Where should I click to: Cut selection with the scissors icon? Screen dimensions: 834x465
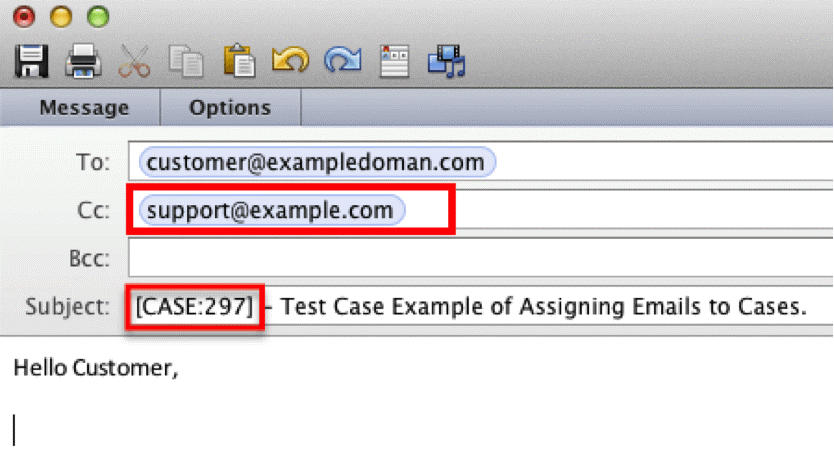[x=134, y=61]
